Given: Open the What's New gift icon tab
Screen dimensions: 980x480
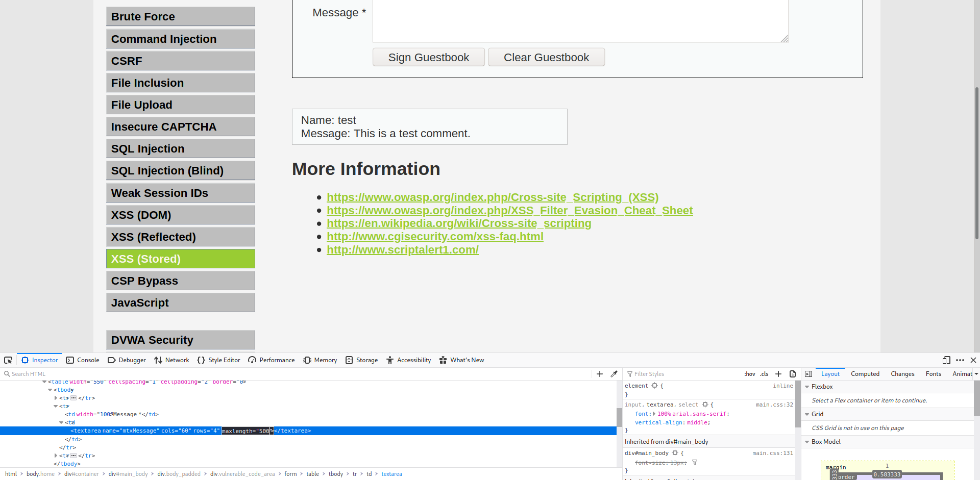Looking at the screenshot, I should [461, 360].
